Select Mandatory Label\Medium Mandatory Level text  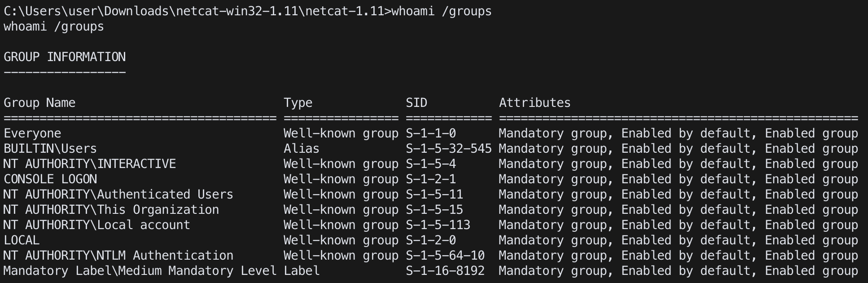140,271
